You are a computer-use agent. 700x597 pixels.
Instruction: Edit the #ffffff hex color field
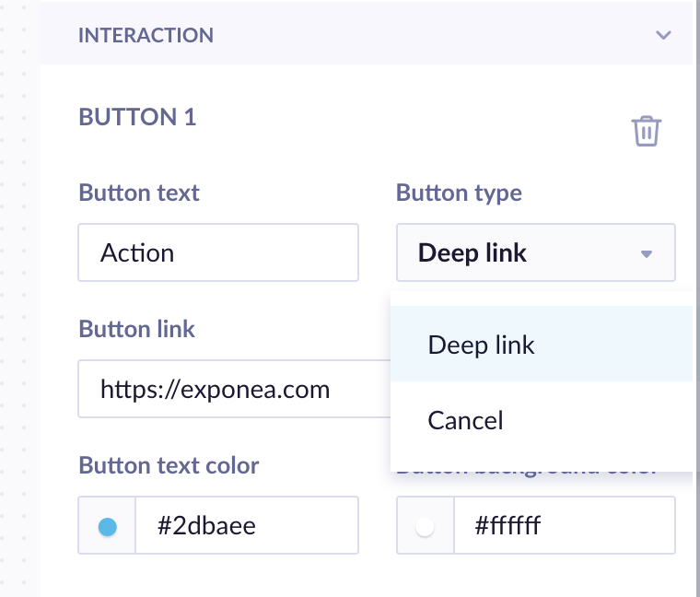564,526
